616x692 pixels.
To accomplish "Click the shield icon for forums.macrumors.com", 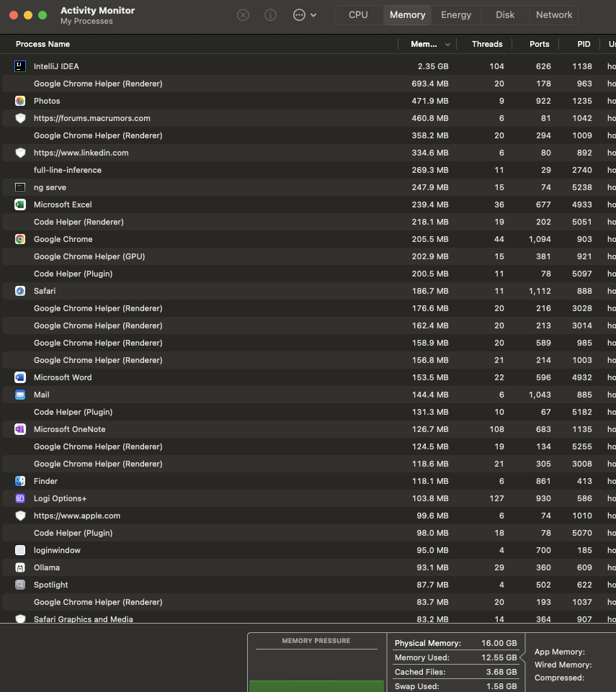I will [x=20, y=118].
